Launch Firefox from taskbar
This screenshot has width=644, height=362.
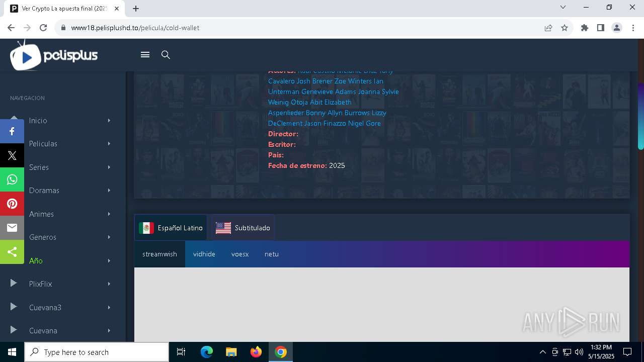point(256,352)
